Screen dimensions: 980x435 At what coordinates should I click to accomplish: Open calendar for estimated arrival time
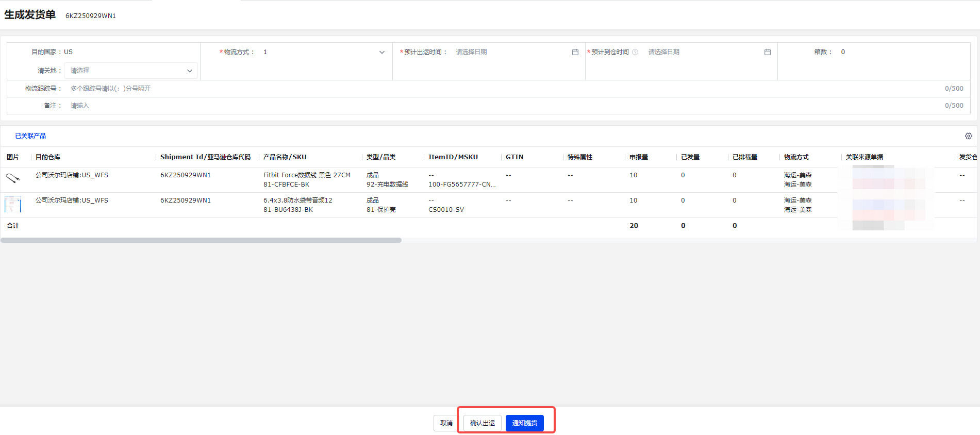pos(768,52)
